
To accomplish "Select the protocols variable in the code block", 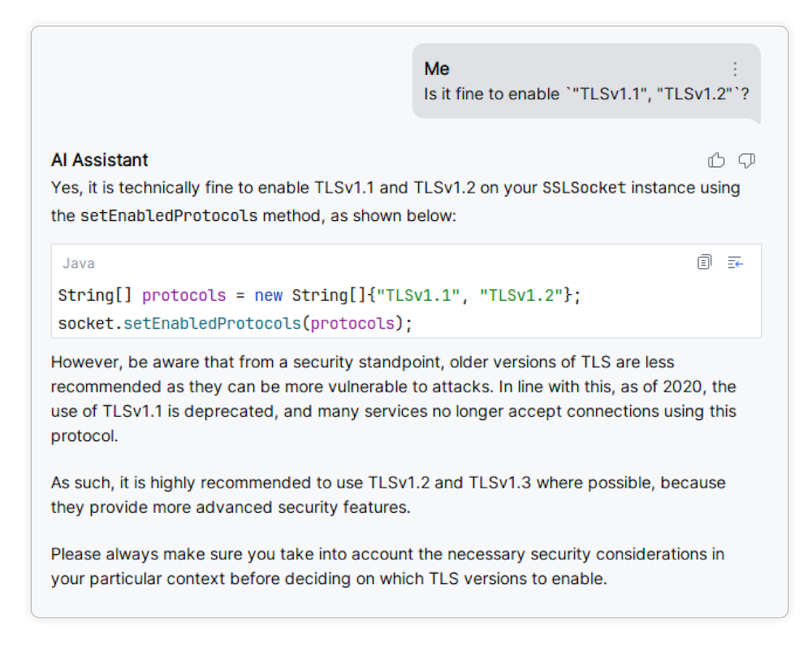I will click(x=184, y=295).
